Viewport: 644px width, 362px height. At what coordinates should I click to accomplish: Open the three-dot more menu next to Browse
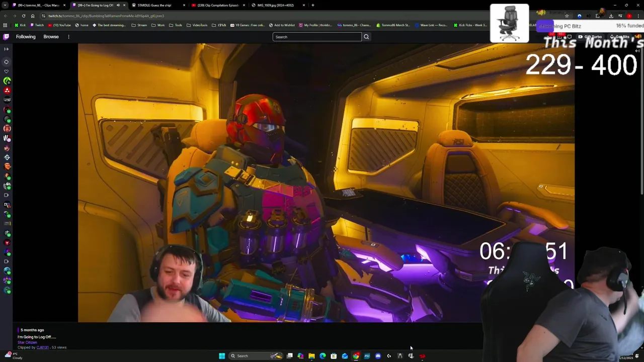tap(68, 37)
